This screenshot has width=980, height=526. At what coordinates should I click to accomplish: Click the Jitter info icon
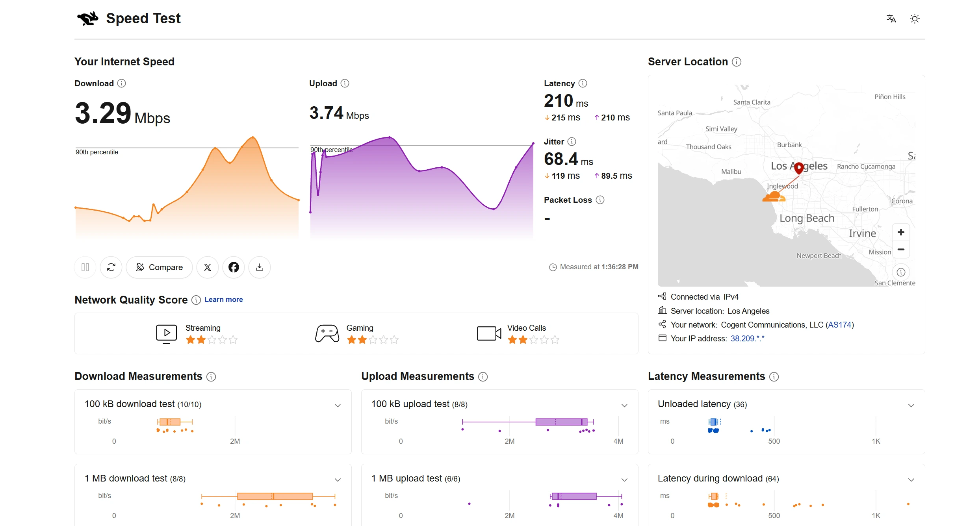click(x=572, y=142)
